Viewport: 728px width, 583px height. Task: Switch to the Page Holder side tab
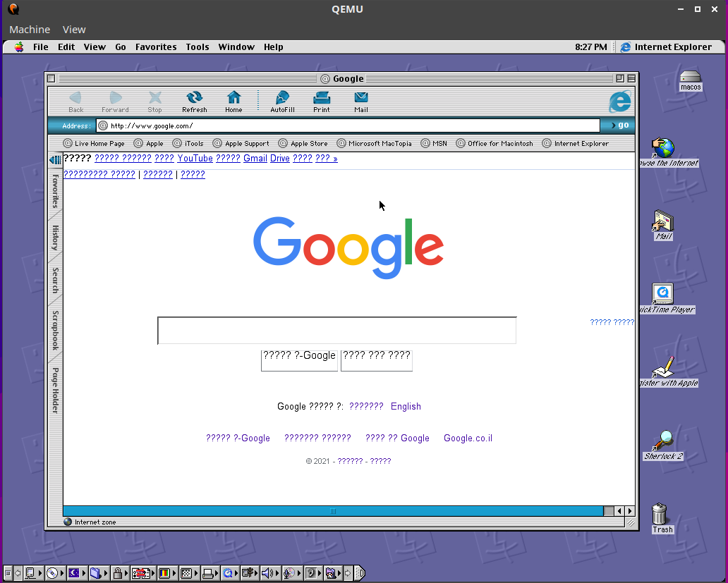(x=55, y=391)
